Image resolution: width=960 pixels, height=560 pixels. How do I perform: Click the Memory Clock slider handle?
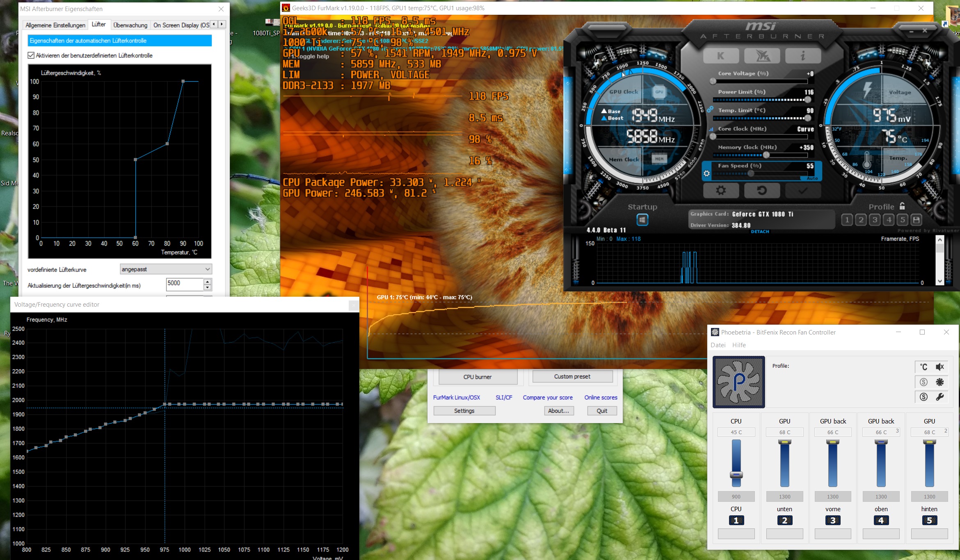point(766,155)
